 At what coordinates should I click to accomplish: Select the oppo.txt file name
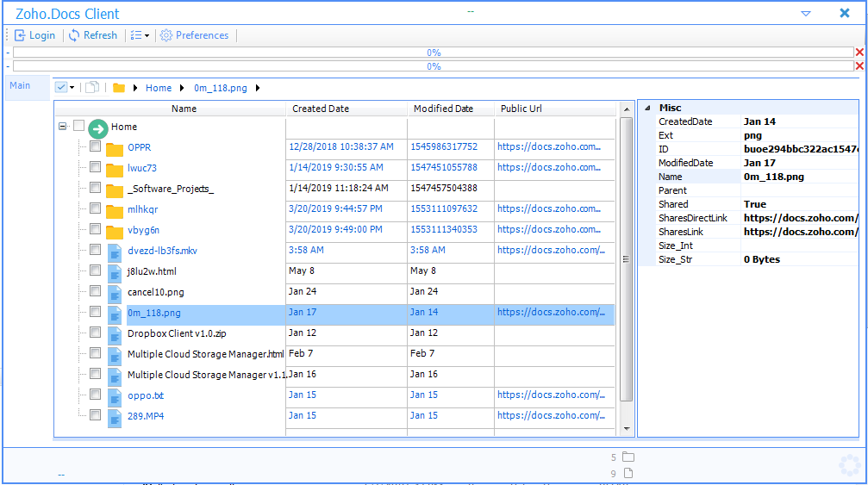click(146, 395)
